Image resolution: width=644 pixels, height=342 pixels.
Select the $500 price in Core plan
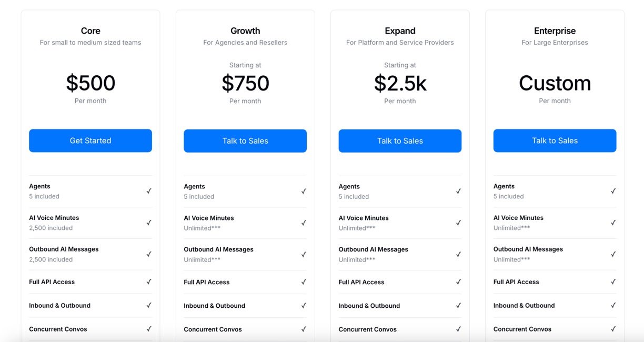click(90, 83)
